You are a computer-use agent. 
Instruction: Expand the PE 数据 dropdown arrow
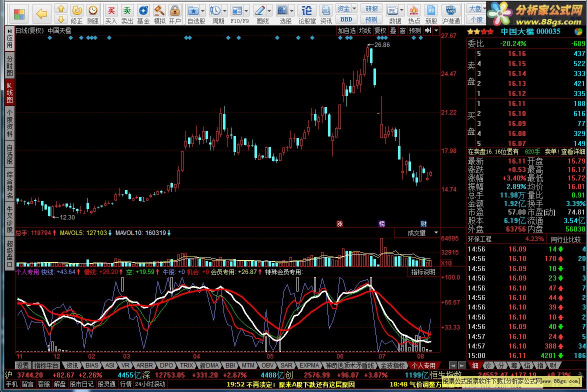pos(401,10)
